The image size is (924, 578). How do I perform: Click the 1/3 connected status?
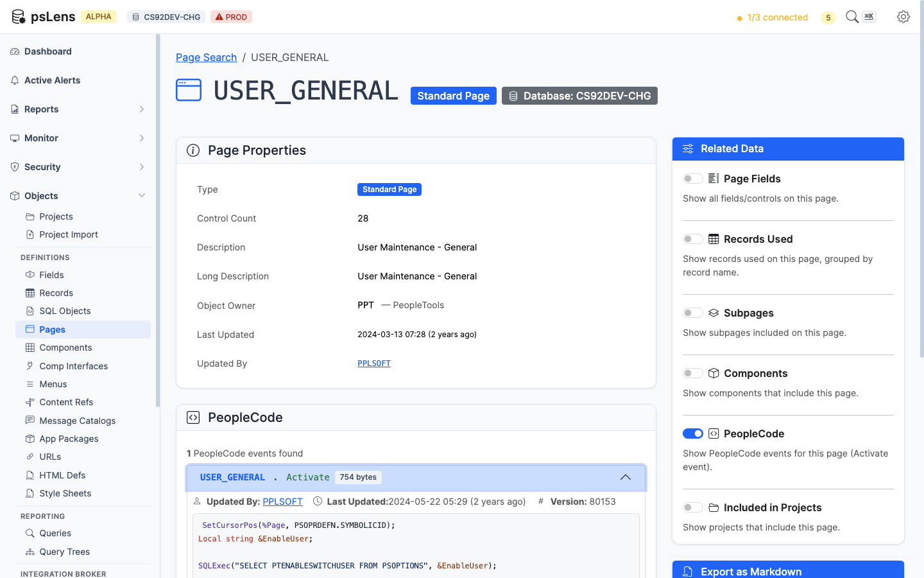coord(773,17)
